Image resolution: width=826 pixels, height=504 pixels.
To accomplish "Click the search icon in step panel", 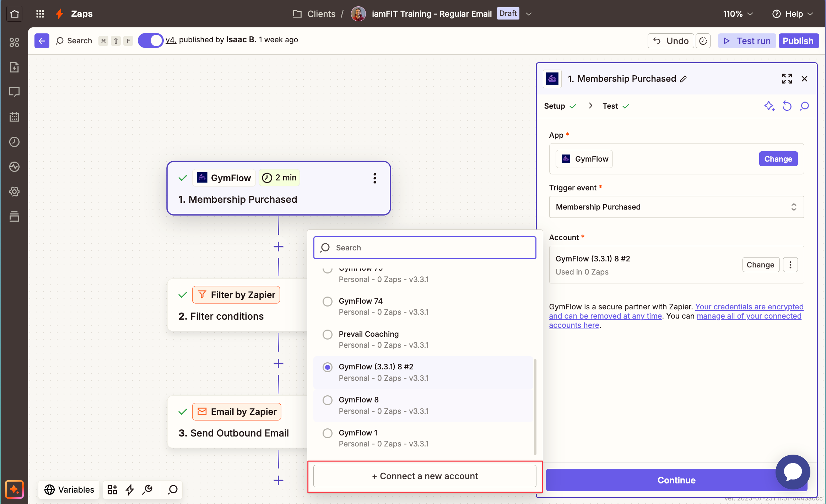I will click(x=804, y=106).
